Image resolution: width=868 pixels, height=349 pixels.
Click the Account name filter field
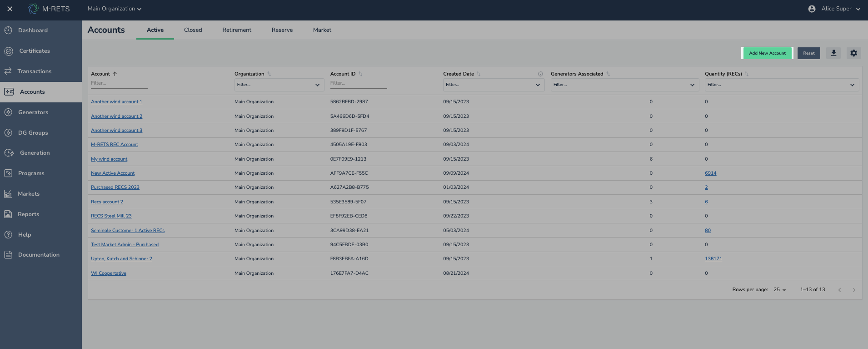(x=119, y=83)
